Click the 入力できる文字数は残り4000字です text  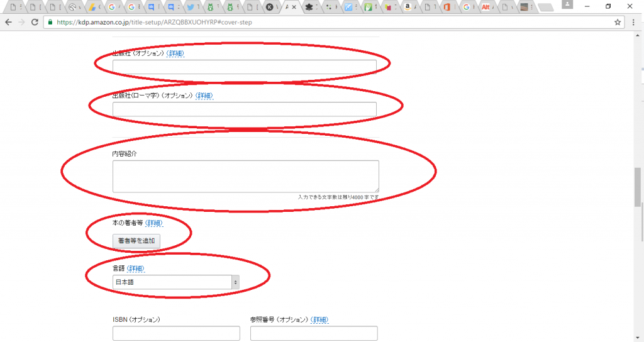pos(338,197)
